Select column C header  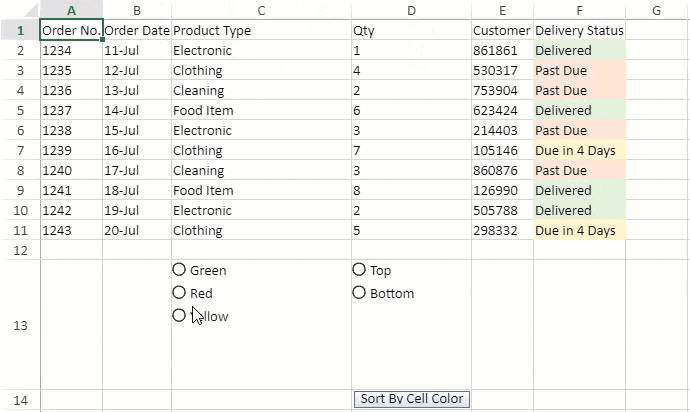tap(261, 10)
